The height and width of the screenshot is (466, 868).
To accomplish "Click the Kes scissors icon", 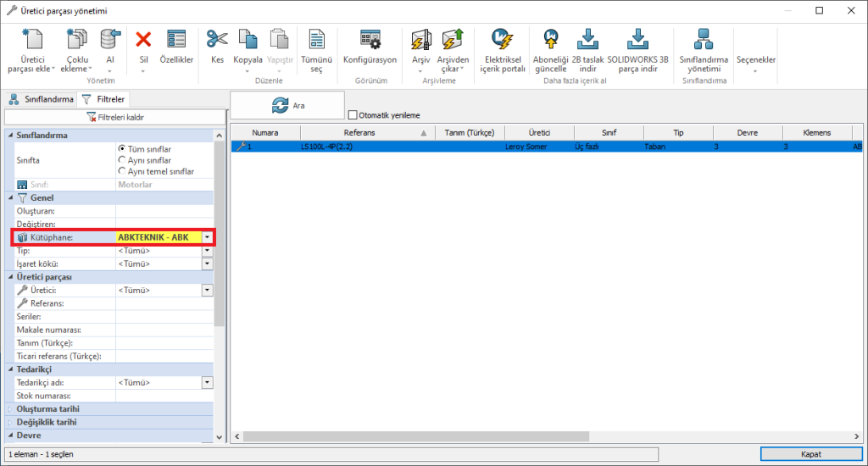I will 217,39.
